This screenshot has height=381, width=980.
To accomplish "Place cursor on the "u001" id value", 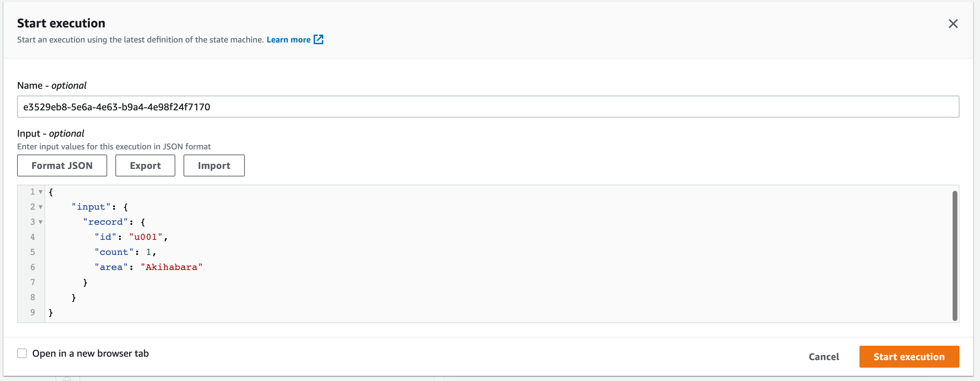I will 146,237.
